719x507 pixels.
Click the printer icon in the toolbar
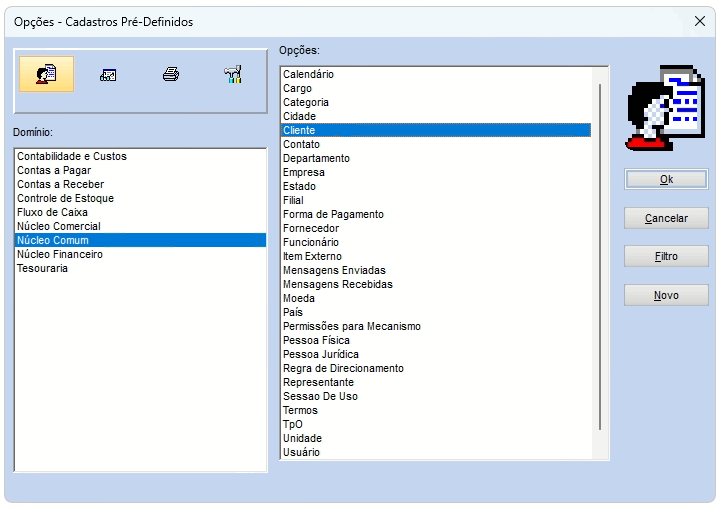pos(171,74)
